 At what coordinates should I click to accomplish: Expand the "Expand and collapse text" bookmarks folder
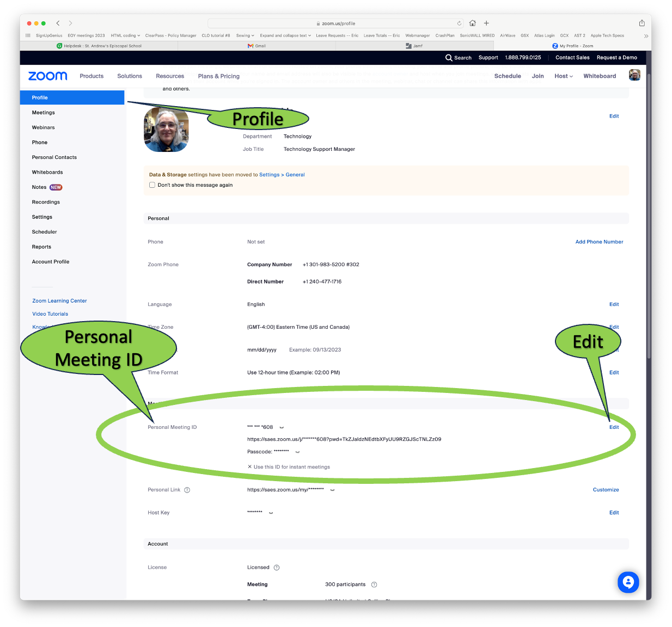tap(285, 35)
